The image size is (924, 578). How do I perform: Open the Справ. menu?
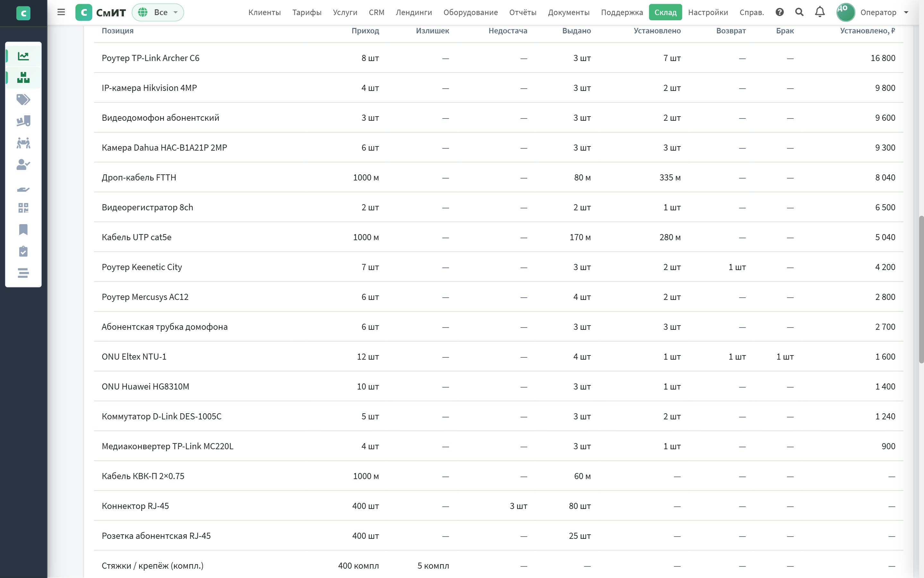coord(752,13)
